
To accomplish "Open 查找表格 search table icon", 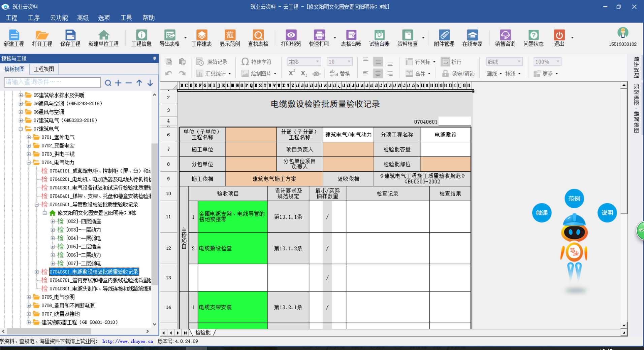I will (258, 38).
